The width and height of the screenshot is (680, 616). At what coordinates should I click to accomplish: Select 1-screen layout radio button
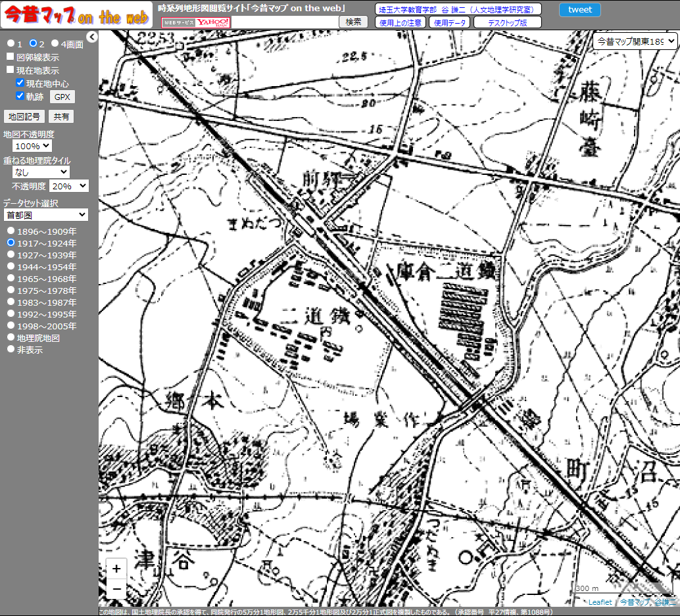(x=11, y=43)
